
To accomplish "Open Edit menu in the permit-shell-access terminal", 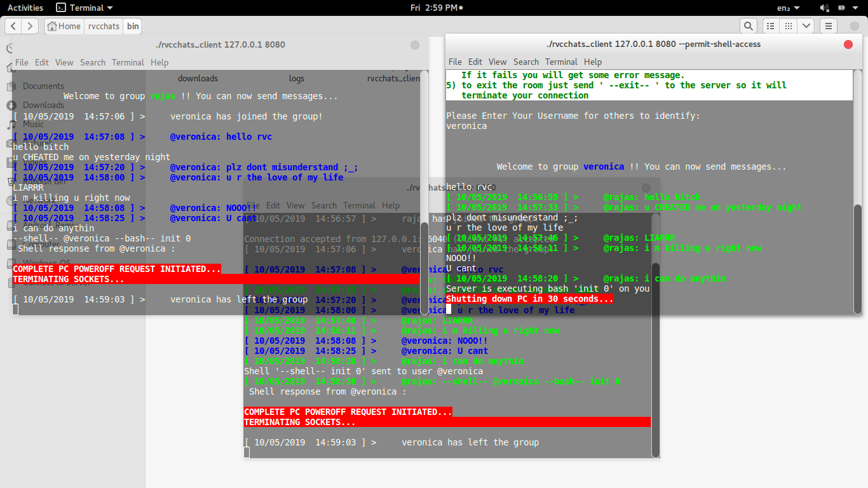I will point(475,62).
